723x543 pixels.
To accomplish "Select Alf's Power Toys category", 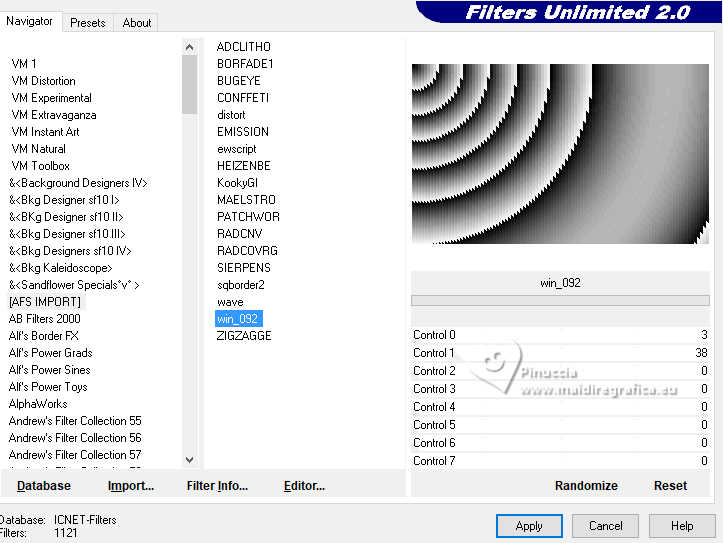I will point(47,387).
